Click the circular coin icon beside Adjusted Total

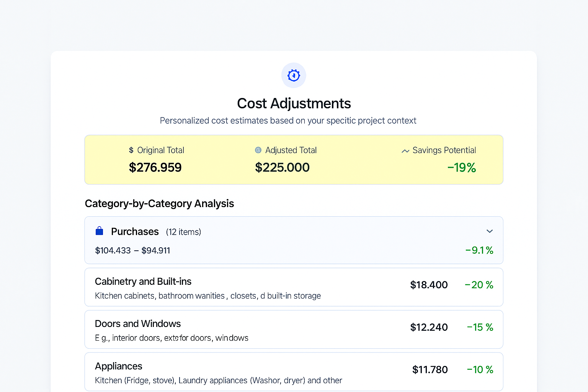pos(258,150)
